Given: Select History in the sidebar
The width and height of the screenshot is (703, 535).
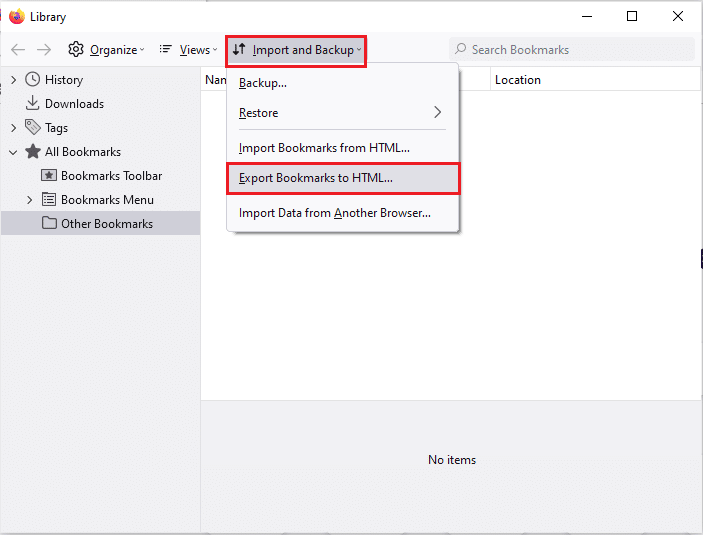Looking at the screenshot, I should tap(100, 80).
